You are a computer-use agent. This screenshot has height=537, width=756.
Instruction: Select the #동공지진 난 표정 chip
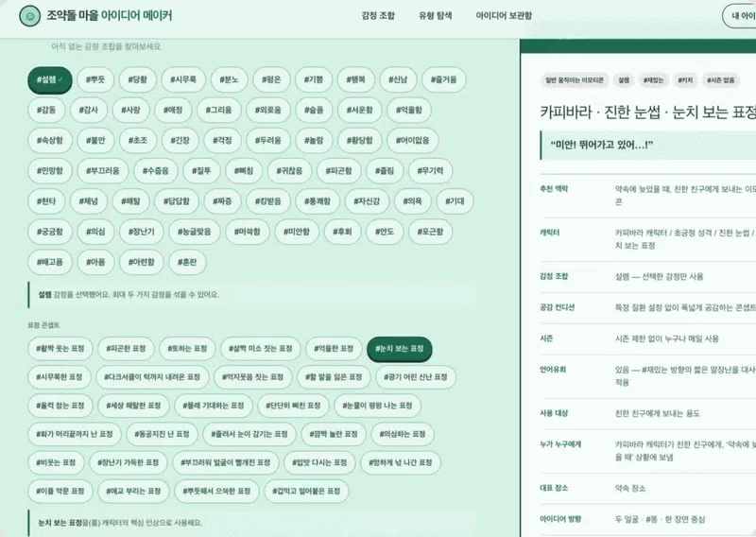(162, 434)
